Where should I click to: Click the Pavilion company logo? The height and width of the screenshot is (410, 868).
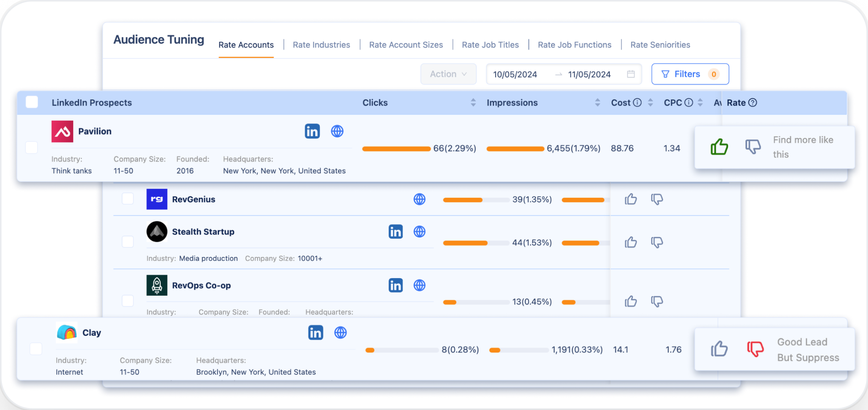62,131
